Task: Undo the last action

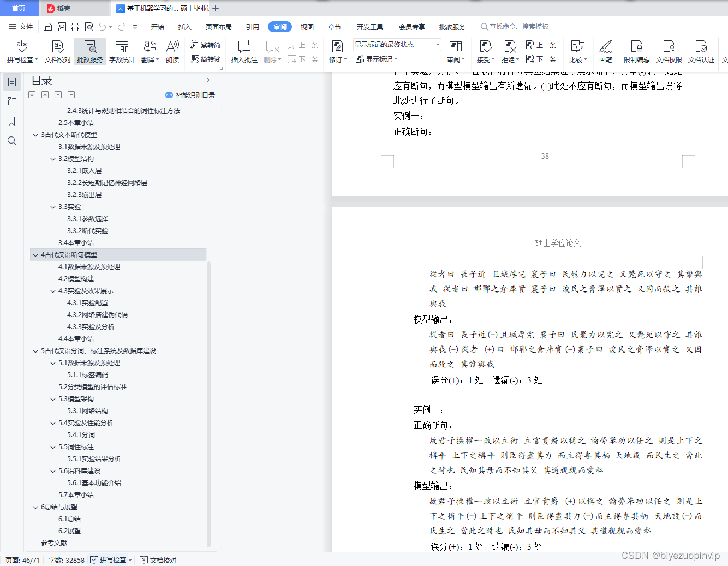Action: point(102,27)
